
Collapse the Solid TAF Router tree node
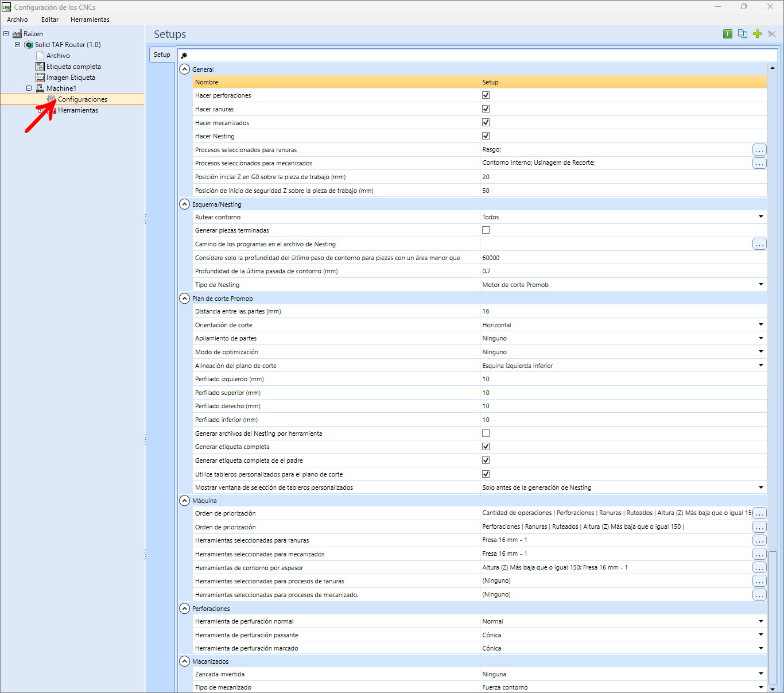[17, 45]
